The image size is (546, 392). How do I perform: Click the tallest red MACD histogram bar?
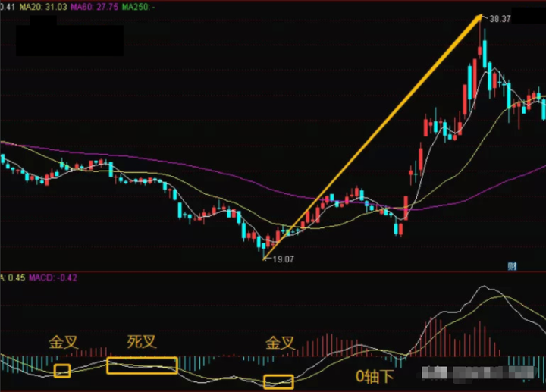coord(439,331)
